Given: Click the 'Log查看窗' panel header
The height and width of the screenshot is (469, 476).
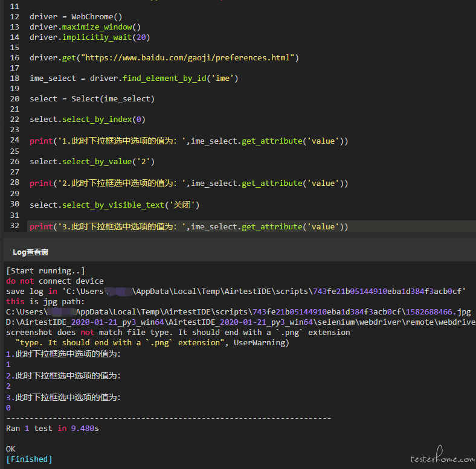Looking at the screenshot, I should [30, 252].
